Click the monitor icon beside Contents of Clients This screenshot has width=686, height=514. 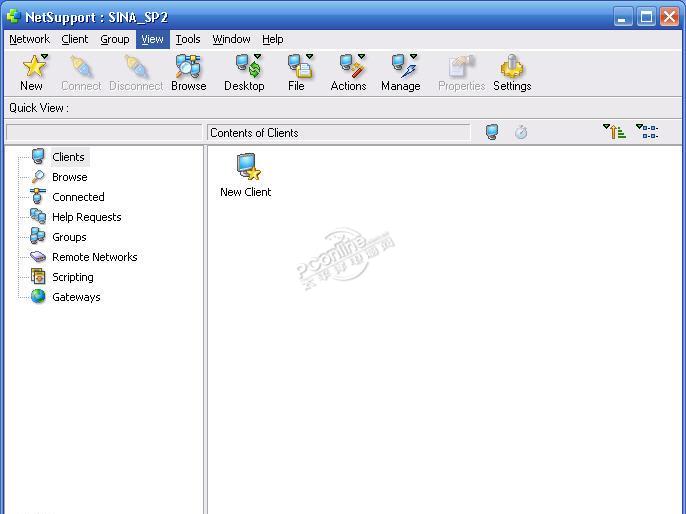click(x=492, y=132)
